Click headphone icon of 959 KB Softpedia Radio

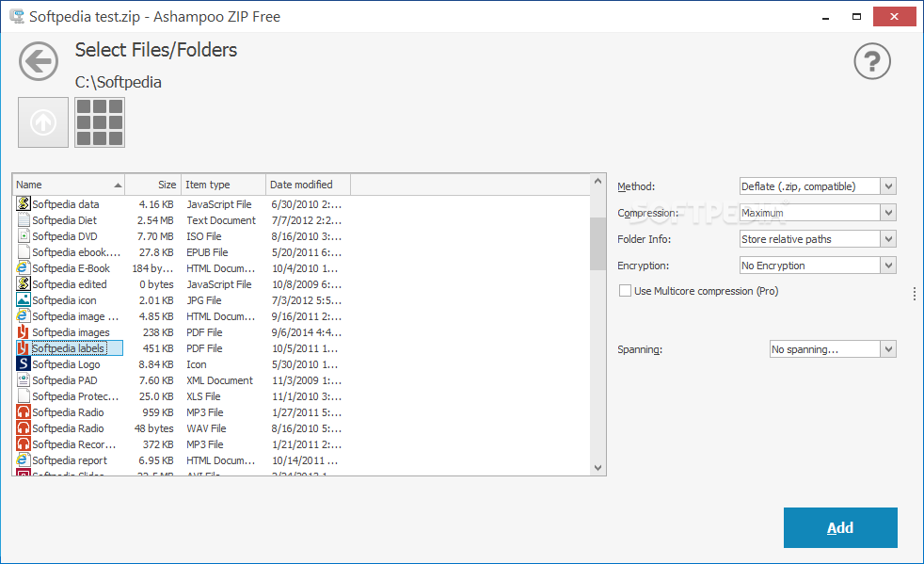tap(23, 411)
